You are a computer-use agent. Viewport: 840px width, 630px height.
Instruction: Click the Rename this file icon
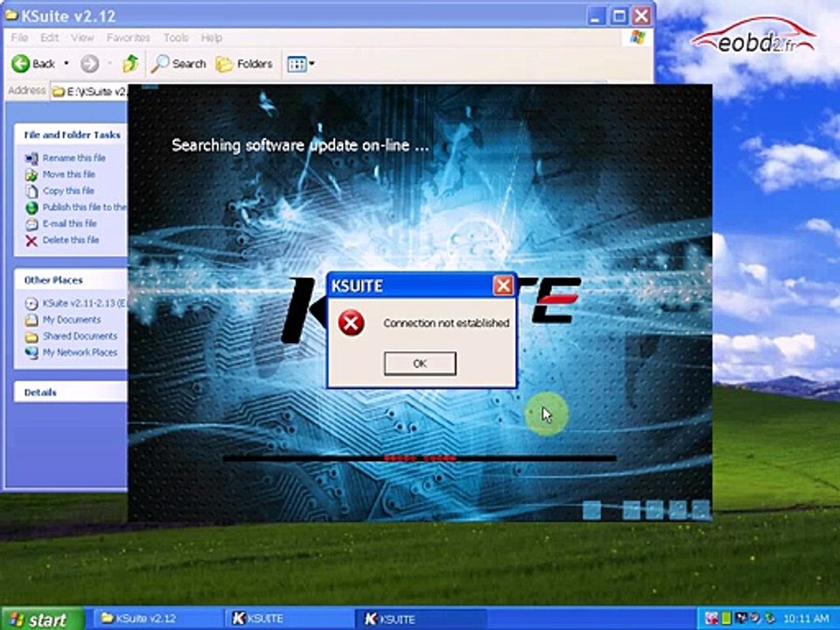(31, 158)
